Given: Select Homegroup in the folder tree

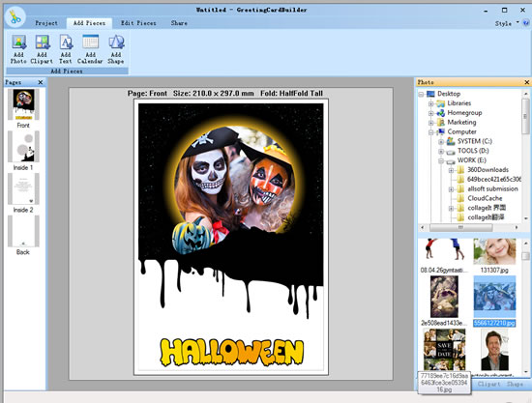Looking at the screenshot, I should pyautogui.click(x=464, y=112).
